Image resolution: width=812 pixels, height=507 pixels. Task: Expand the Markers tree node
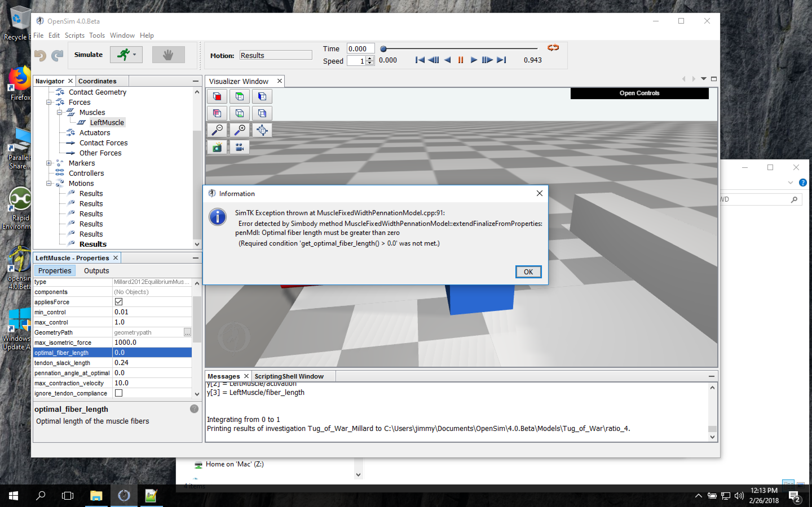(x=49, y=163)
